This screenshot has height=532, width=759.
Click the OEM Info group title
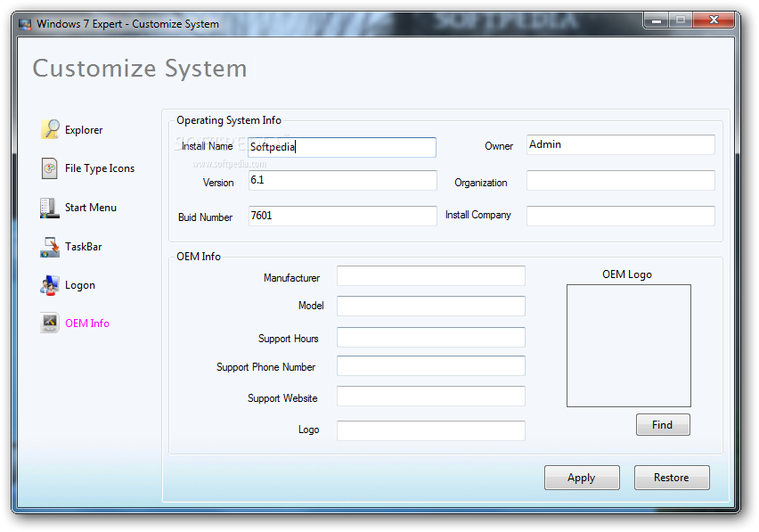pyautogui.click(x=199, y=257)
